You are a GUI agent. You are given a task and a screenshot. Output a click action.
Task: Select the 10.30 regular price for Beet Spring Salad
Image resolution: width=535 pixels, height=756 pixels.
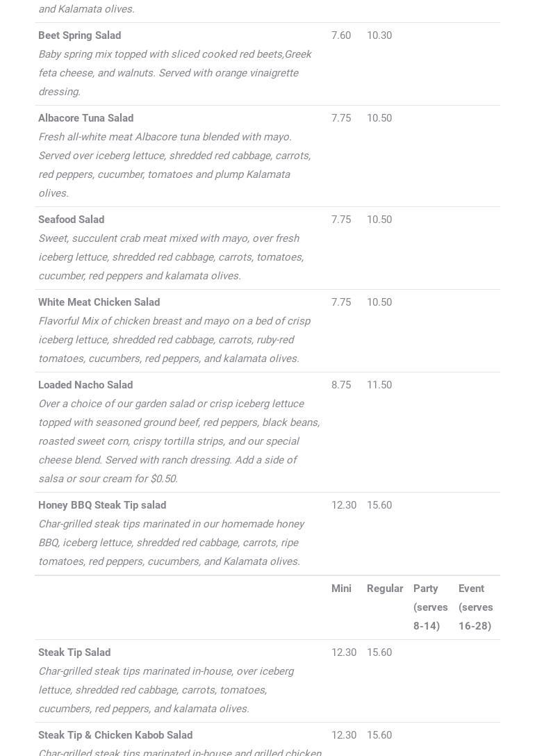point(379,35)
